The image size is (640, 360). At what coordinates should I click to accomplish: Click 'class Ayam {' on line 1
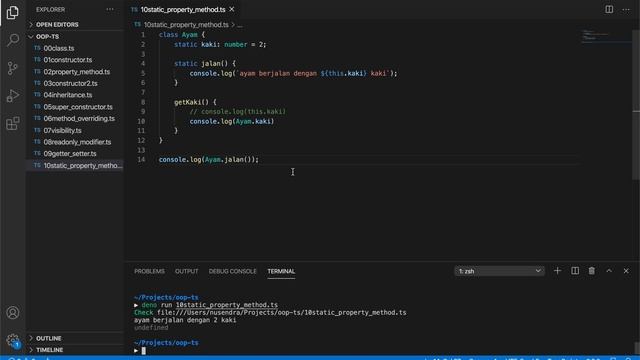pos(182,35)
